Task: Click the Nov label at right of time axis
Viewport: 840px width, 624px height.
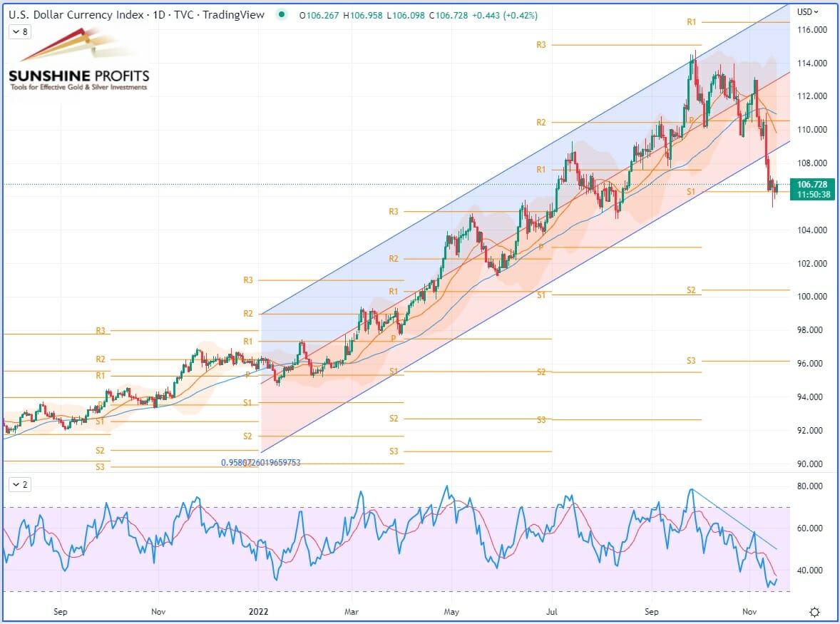Action: [749, 612]
